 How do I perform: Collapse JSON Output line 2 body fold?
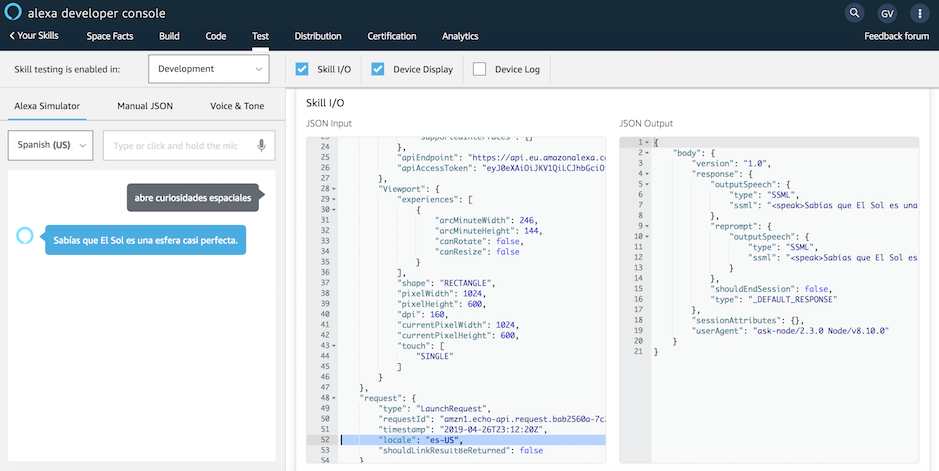click(x=647, y=153)
